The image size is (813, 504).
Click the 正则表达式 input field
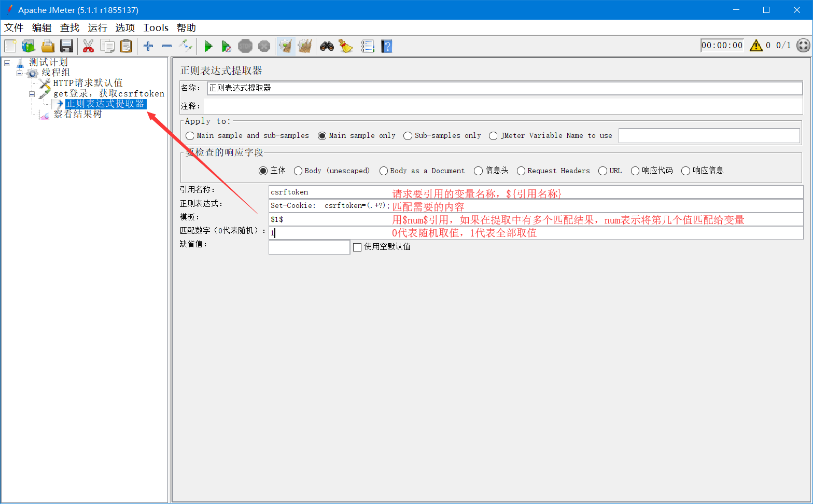point(536,206)
